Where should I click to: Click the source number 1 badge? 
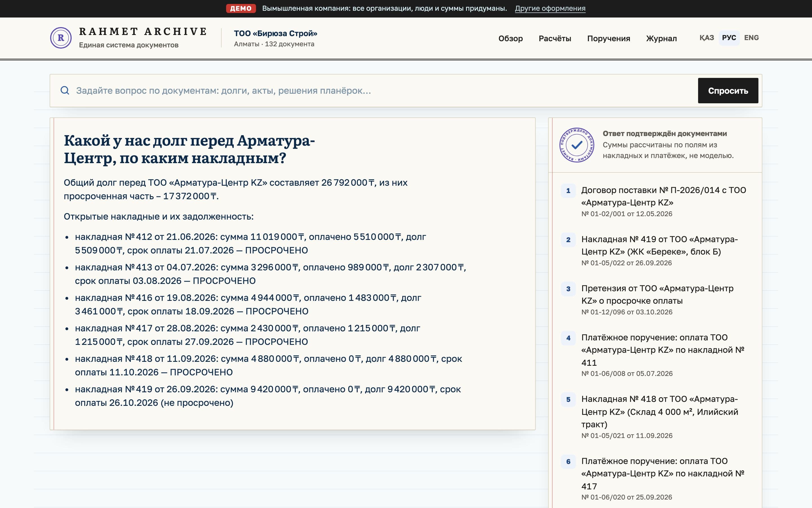(x=568, y=190)
